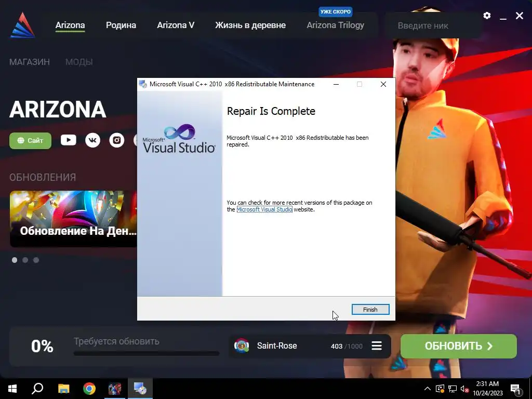Click the 0% progress percentage text
The image size is (532, 399).
click(42, 347)
